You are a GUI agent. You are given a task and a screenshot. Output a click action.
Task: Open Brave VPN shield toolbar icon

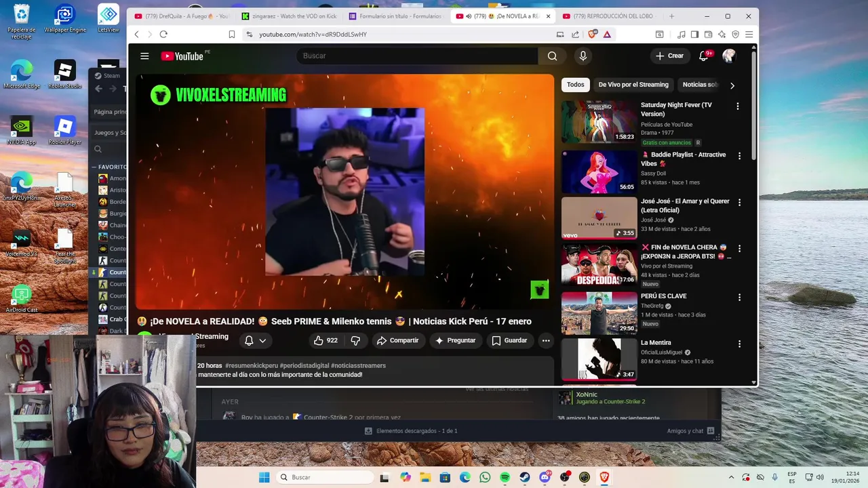click(x=735, y=34)
